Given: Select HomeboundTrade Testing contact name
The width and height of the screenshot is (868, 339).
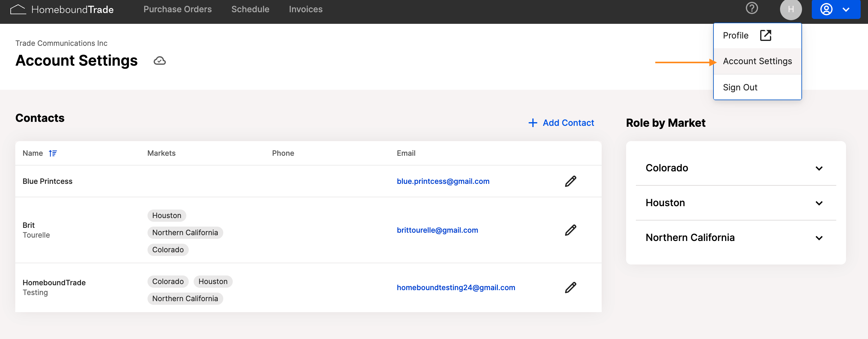Looking at the screenshot, I should pyautogui.click(x=54, y=287).
